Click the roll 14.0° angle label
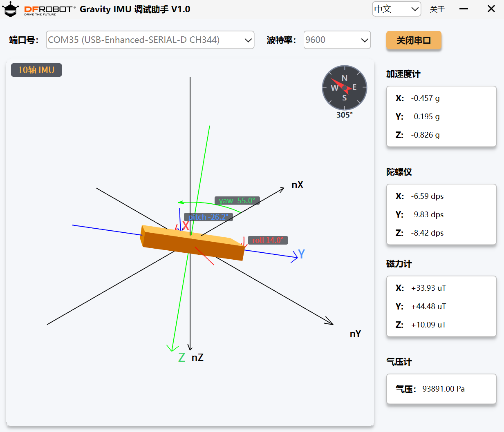504x432 pixels. 268,240
